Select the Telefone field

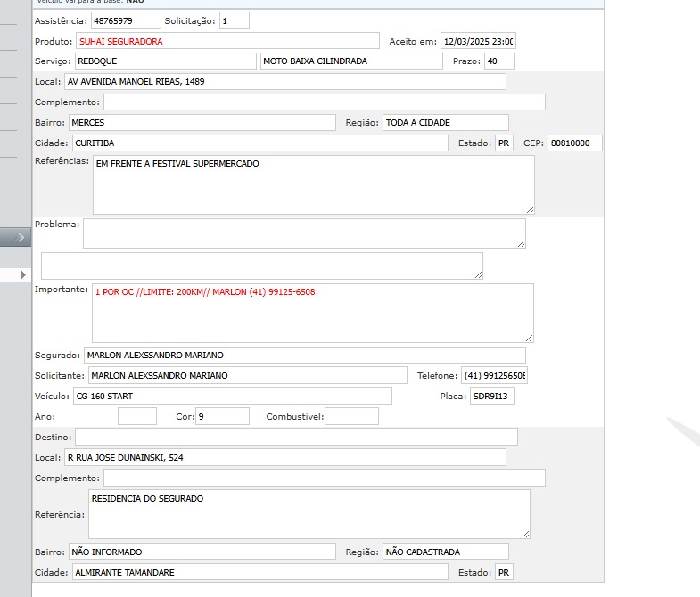coord(494,376)
